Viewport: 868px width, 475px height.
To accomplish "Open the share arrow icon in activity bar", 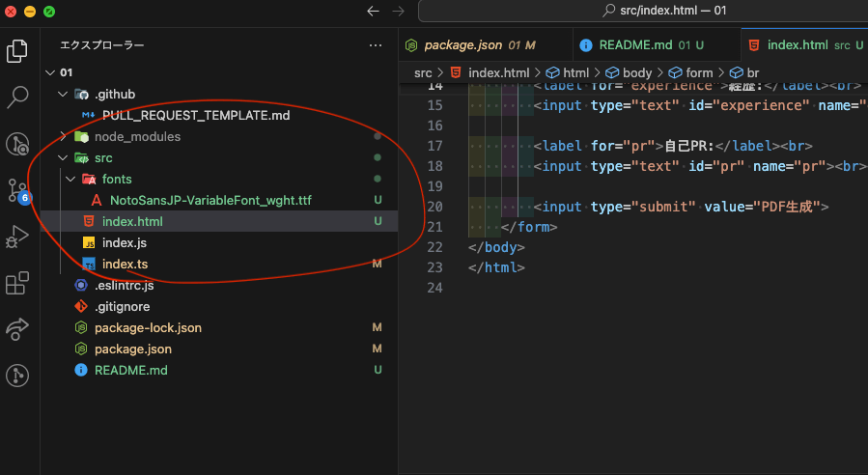I will [17, 329].
